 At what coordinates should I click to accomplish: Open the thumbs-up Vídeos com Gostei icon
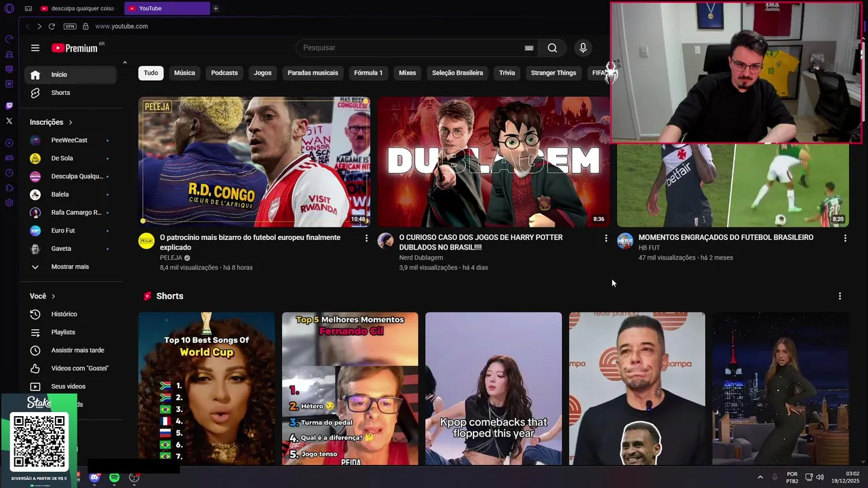coord(35,369)
